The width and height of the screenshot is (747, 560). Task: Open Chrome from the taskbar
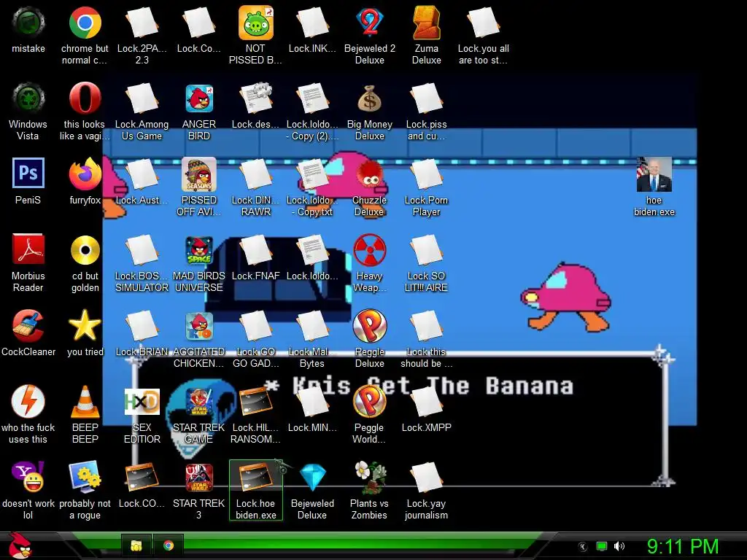[169, 545]
